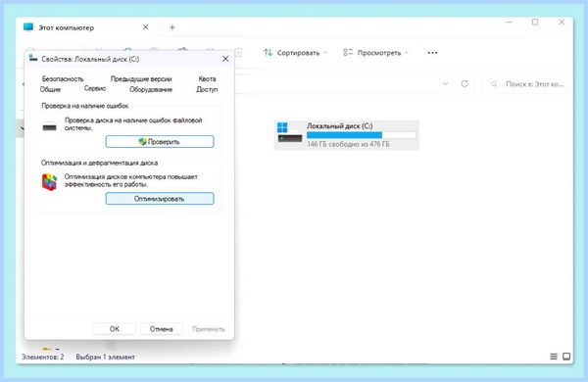This screenshot has height=382, width=588.
Task: Add a new Explorer tab
Action: 172,27
